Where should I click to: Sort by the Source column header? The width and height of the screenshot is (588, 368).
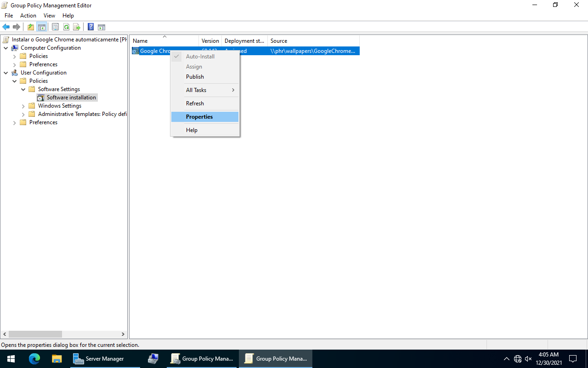(279, 41)
